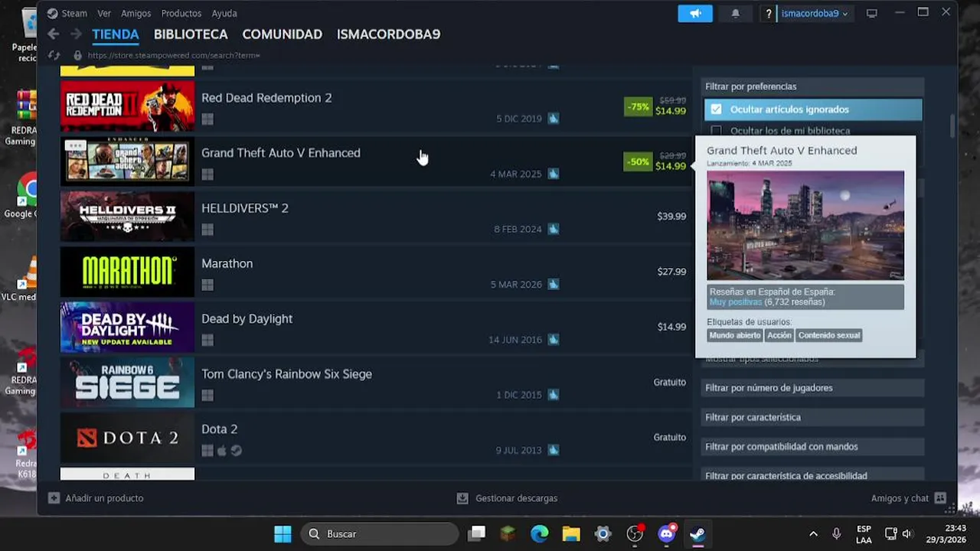
Task: Click the store page vertical scrollbar
Action: [952, 126]
